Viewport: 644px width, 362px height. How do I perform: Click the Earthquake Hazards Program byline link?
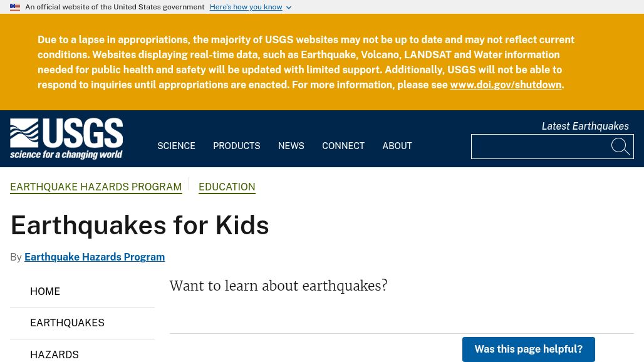(95, 257)
